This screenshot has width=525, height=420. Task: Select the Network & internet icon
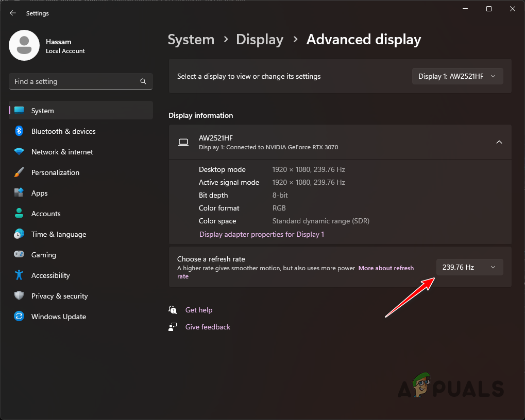click(x=19, y=152)
